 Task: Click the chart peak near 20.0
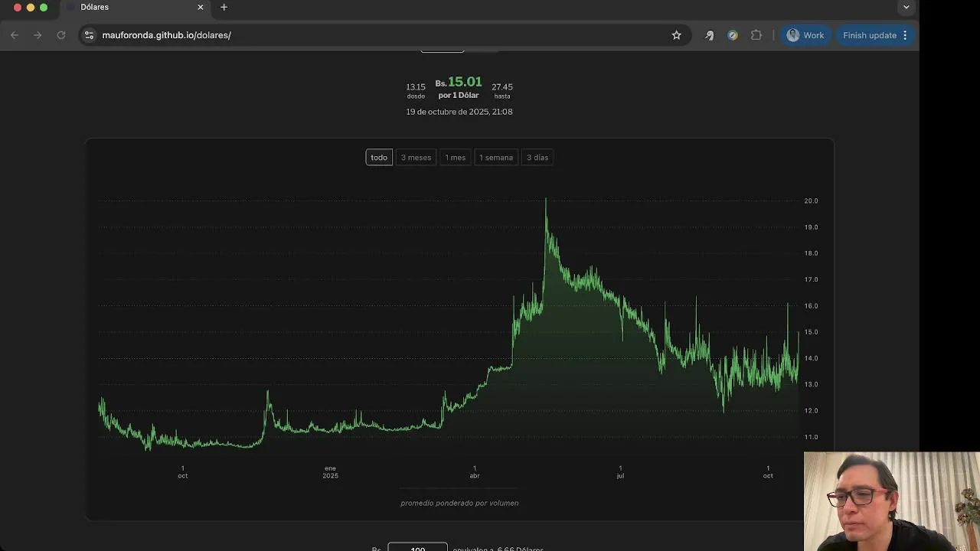tap(546, 200)
